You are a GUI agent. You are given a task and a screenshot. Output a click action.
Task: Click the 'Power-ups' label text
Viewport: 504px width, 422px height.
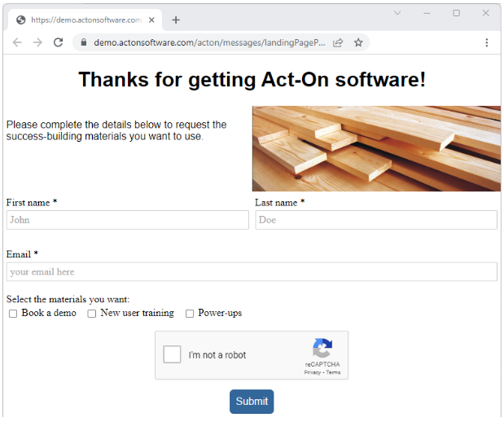click(x=220, y=313)
